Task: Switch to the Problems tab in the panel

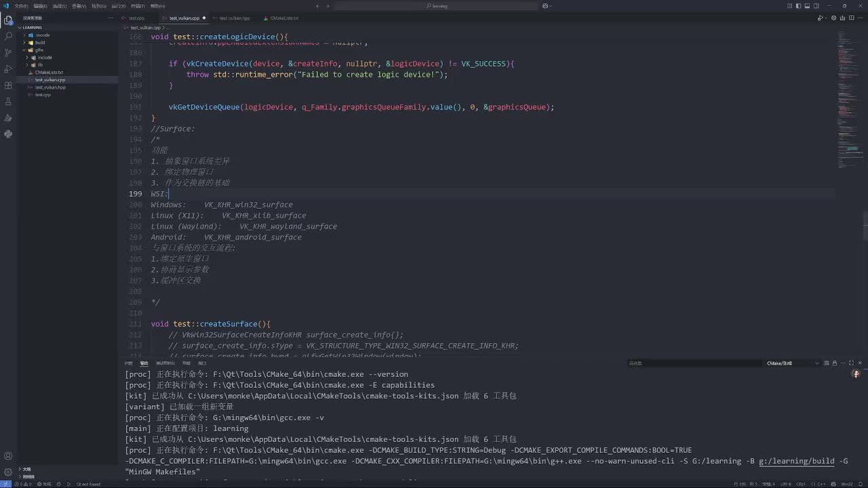Action: [x=129, y=363]
